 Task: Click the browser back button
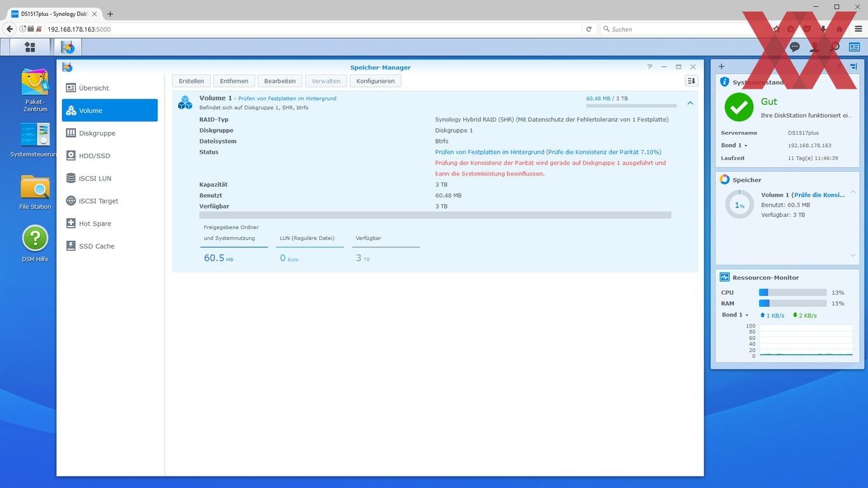[x=10, y=29]
